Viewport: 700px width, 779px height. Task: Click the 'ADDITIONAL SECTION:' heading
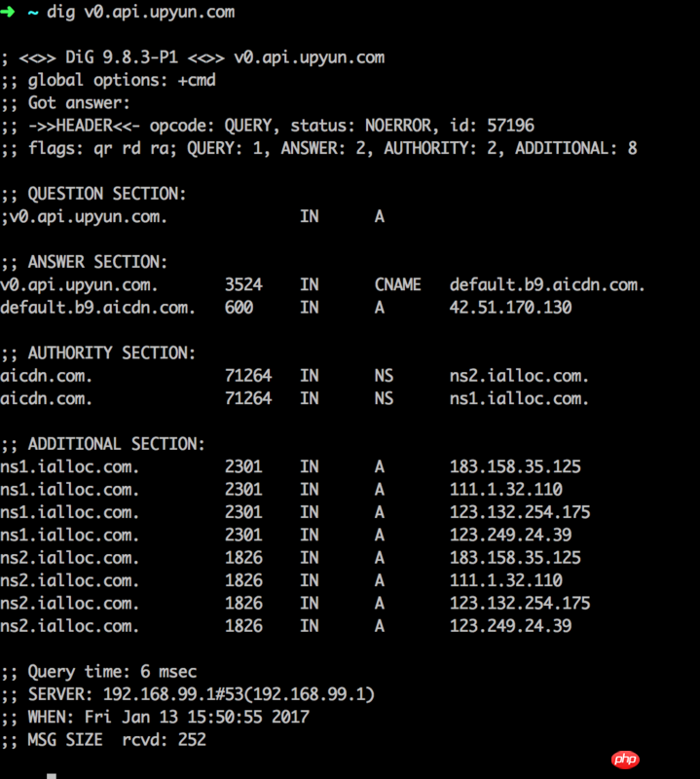point(116,444)
